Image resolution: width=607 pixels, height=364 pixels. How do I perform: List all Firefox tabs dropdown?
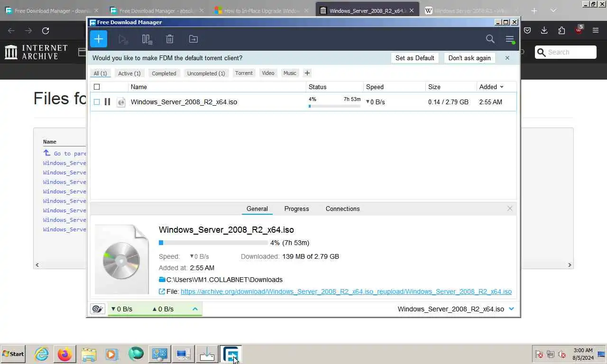(x=553, y=10)
